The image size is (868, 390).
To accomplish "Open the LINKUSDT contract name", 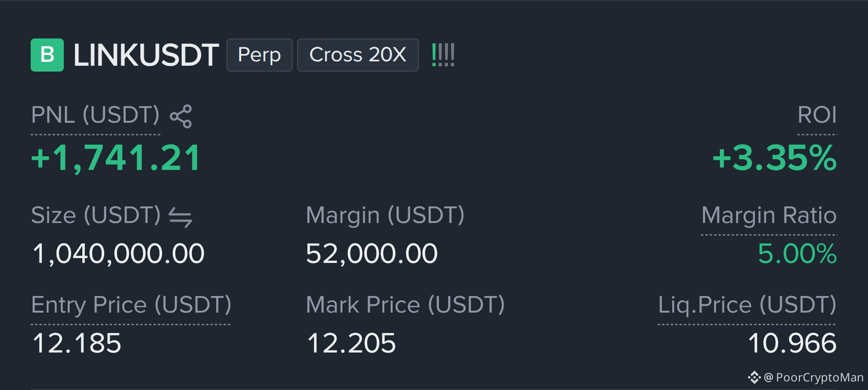I will pos(146,55).
